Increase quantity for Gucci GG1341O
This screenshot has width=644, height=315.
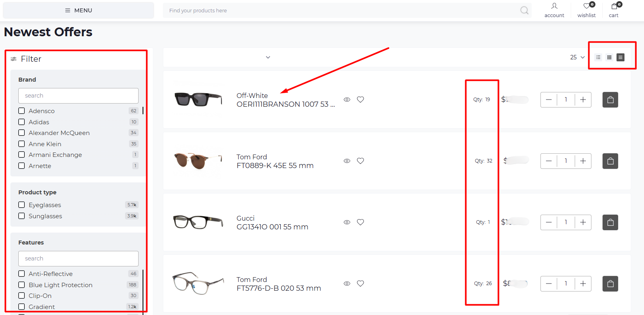[583, 222]
